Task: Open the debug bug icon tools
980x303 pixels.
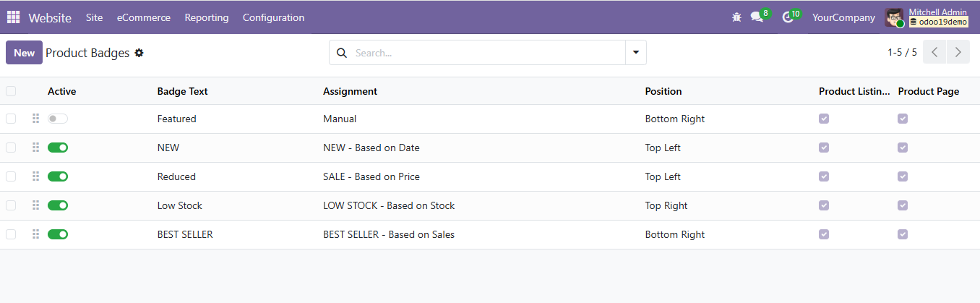Action: click(736, 17)
